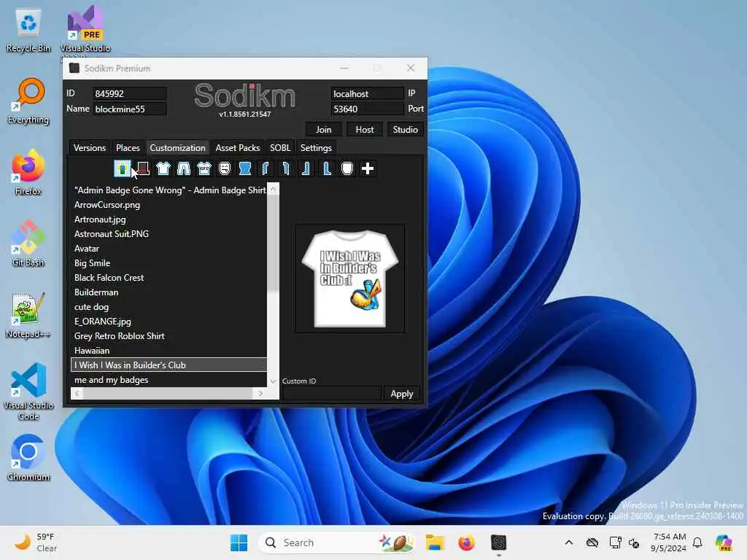The height and width of the screenshot is (560, 747).
Task: Open the Hats customization category
Action: click(x=142, y=168)
